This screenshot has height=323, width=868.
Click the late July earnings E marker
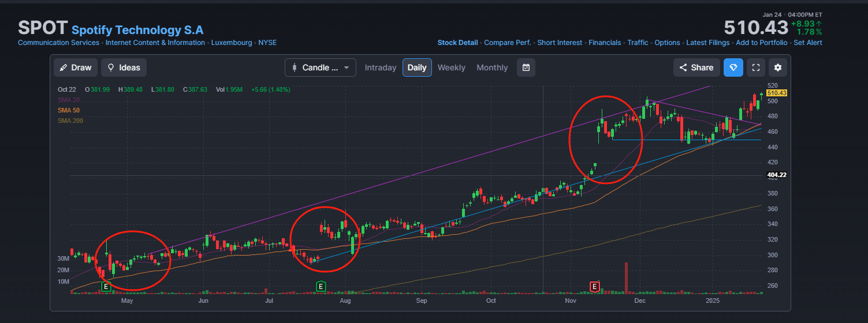(321, 286)
